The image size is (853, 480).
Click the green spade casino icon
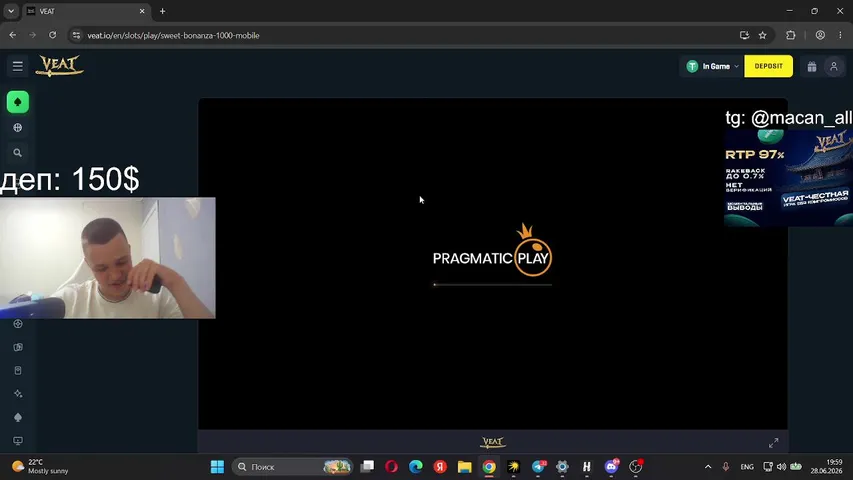coord(18,102)
